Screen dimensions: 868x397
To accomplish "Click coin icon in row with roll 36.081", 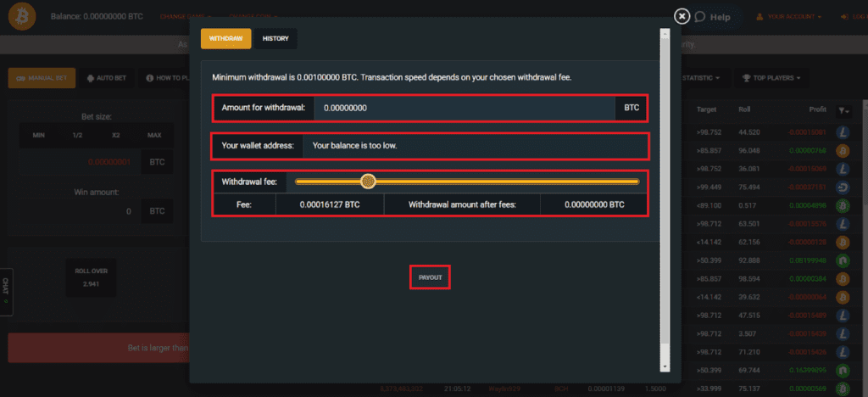I will (x=843, y=169).
